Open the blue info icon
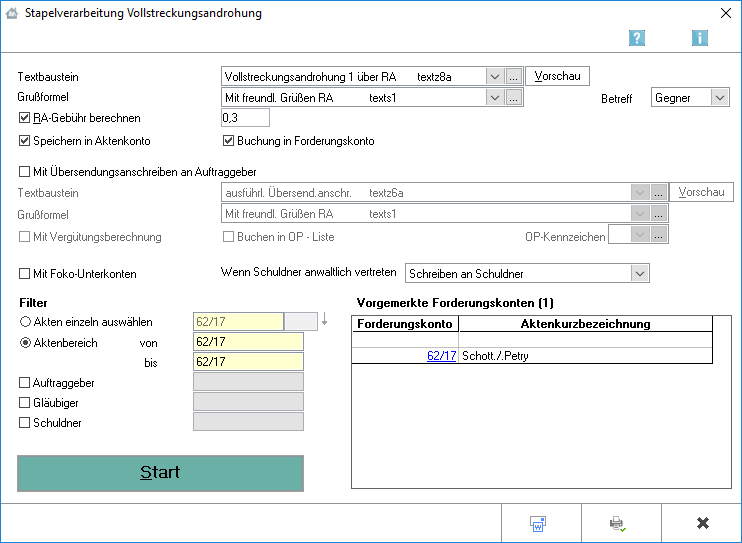The image size is (742, 543). pyautogui.click(x=699, y=38)
